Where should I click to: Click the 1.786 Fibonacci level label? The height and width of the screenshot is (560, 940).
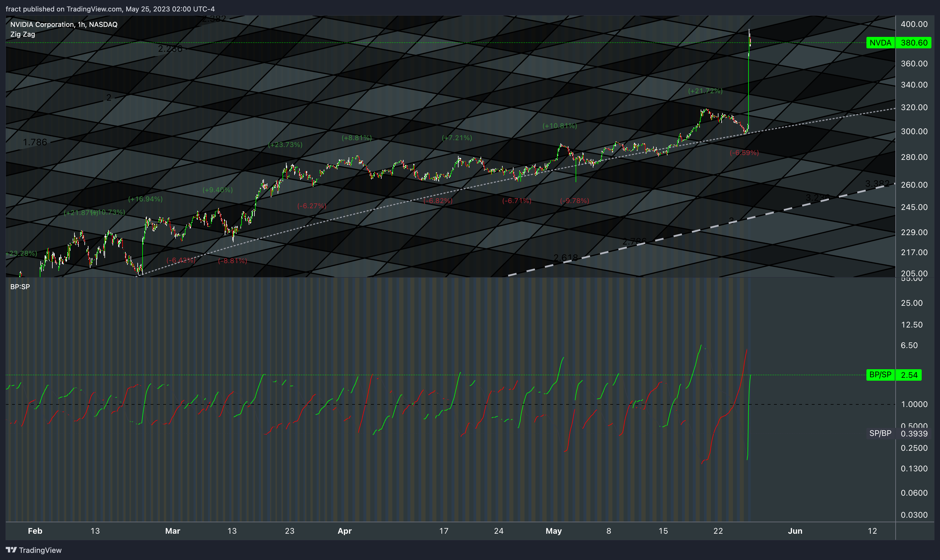(35, 142)
